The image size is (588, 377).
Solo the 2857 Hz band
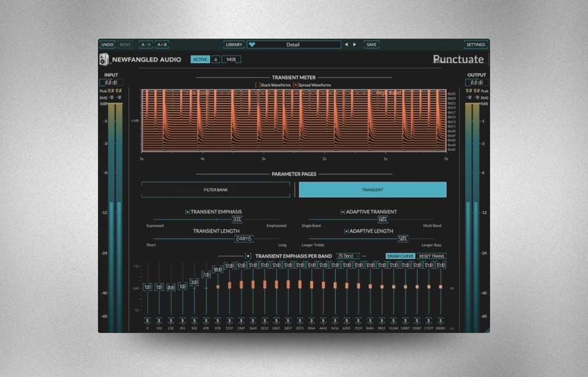pyautogui.click(x=288, y=321)
